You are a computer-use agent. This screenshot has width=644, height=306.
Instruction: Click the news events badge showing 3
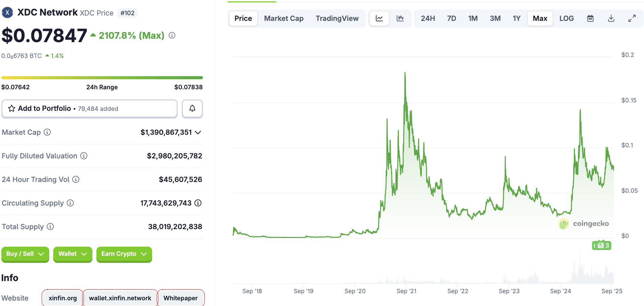tap(602, 245)
